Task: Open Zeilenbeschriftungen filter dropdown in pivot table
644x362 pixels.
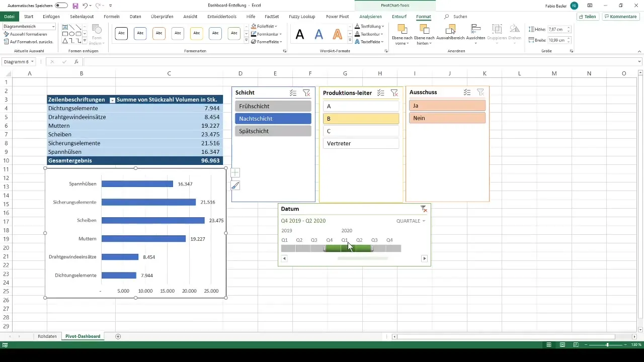Action: tap(112, 100)
